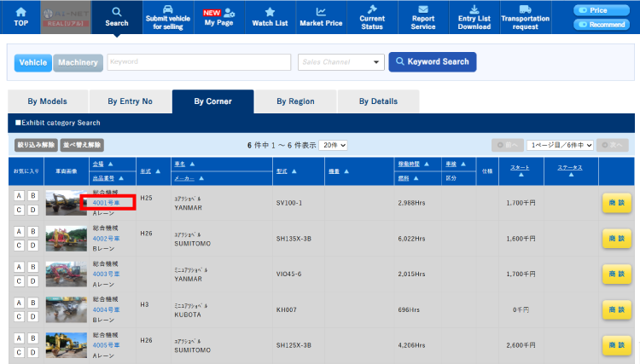Open the Search menu

coord(117,17)
